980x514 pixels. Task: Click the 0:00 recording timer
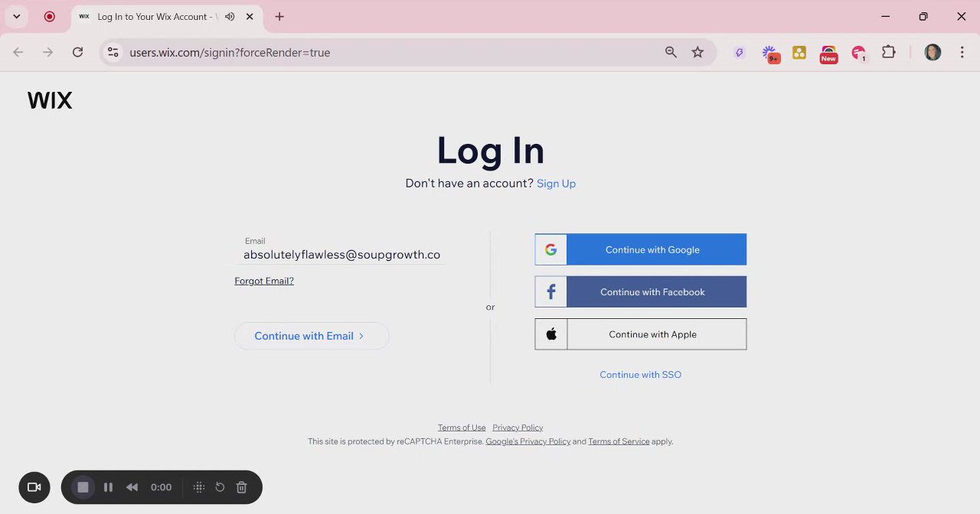(x=161, y=487)
